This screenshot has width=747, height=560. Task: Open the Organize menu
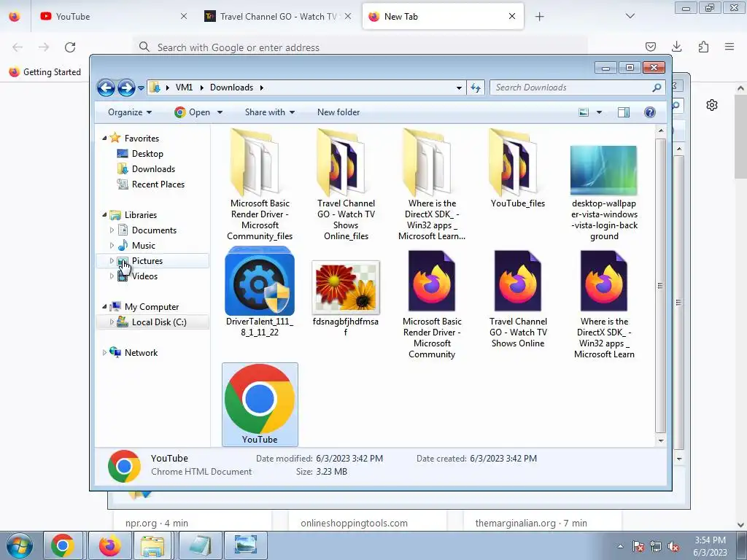click(x=130, y=112)
